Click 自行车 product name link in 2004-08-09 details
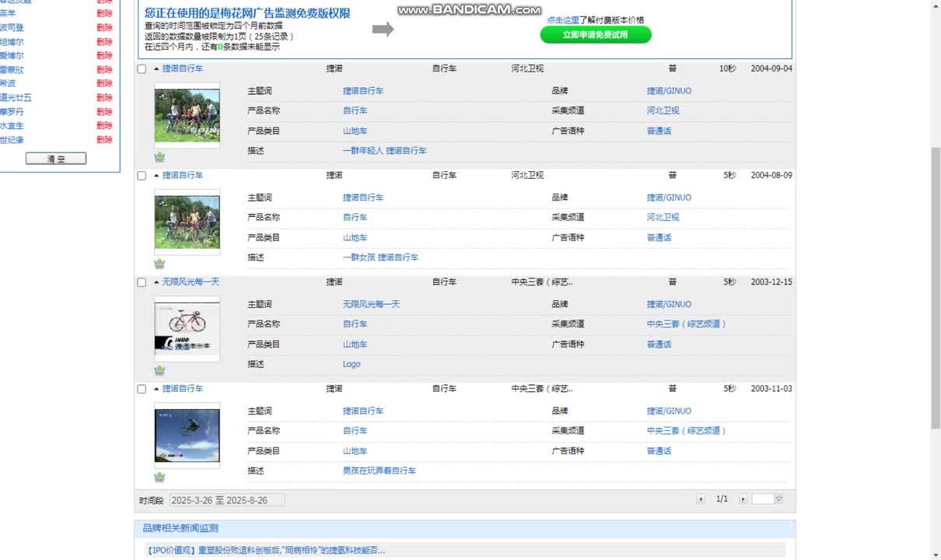Viewport: 941px width, 560px height. coord(355,217)
